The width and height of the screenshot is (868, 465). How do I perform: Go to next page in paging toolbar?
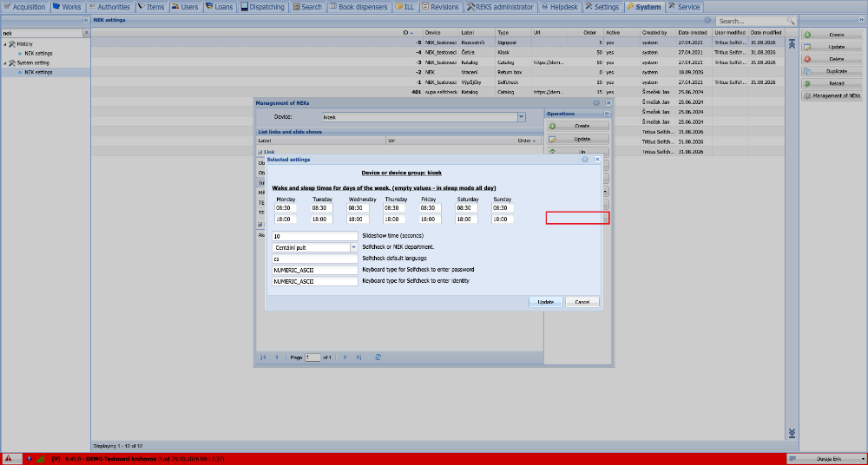[345, 357]
